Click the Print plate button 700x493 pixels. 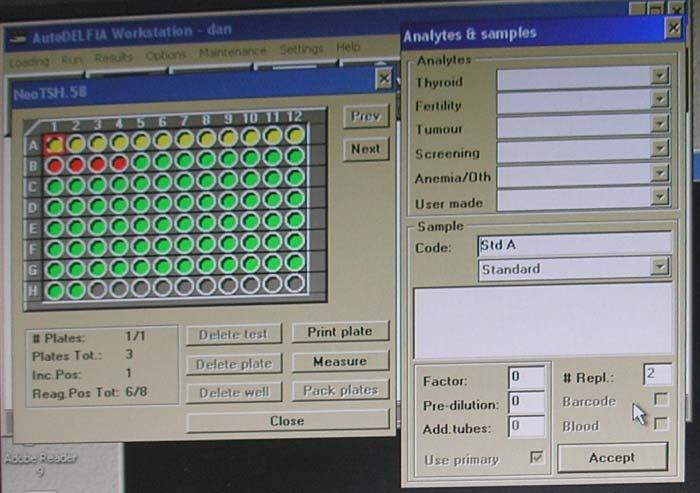click(340, 332)
